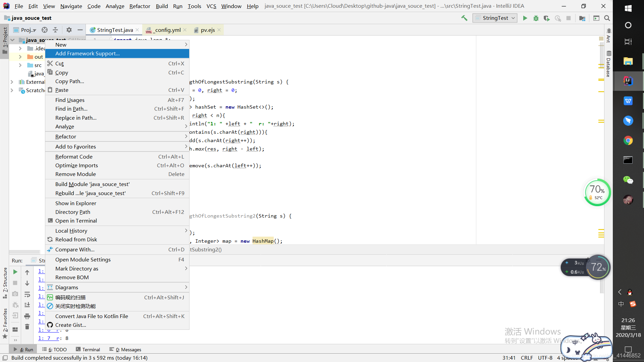Click the locate file target icon

(x=45, y=30)
